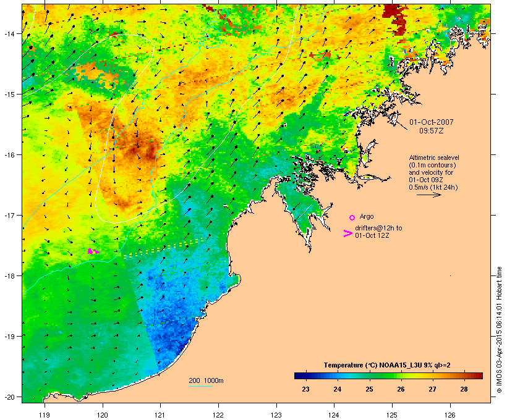507x420 pixels.
Task: Click the magenta Argo circle legend symbol
Action: 352,217
